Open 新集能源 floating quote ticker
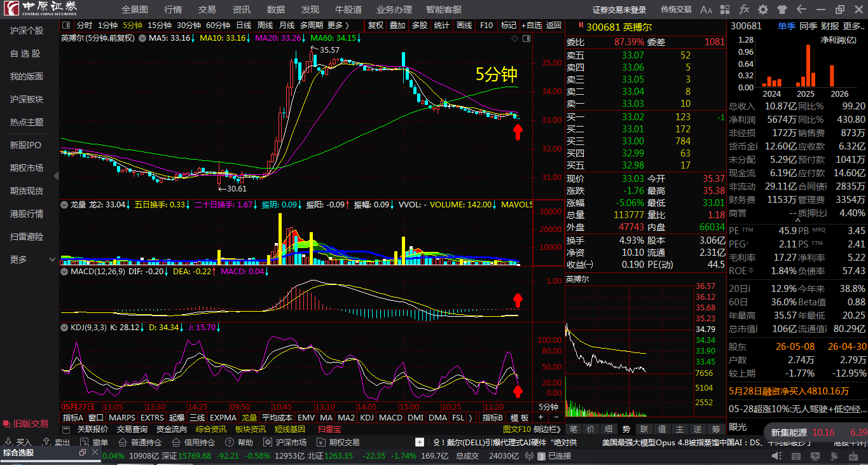This screenshot has width=868, height=465. 816,433
